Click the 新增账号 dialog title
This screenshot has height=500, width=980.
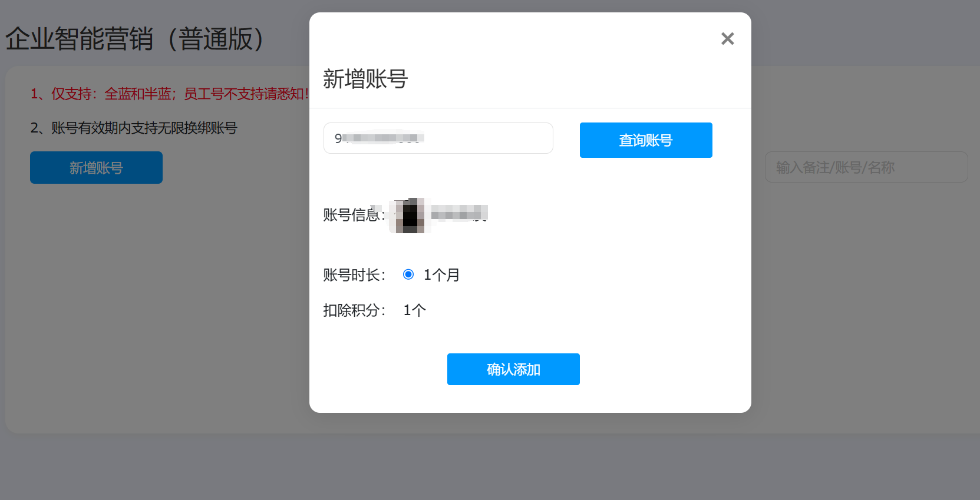(x=365, y=79)
